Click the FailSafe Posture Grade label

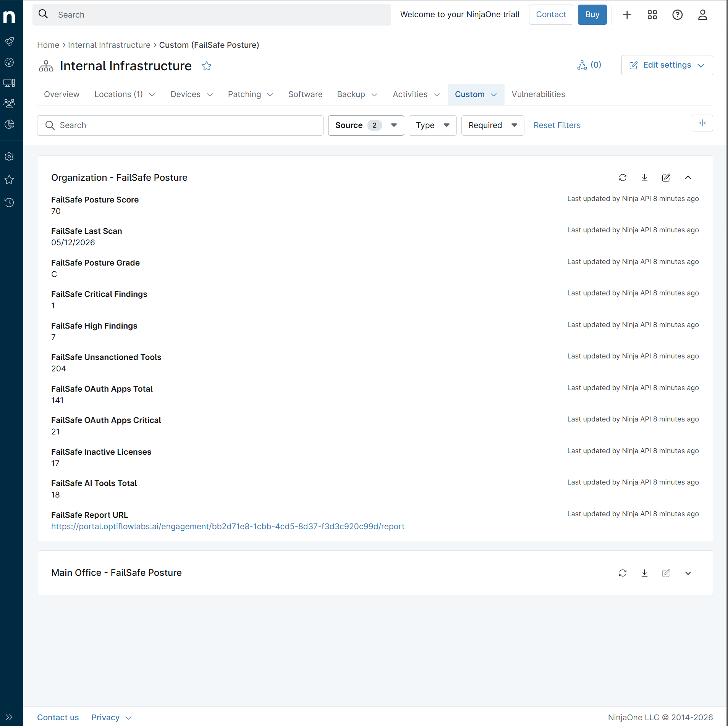95,263
